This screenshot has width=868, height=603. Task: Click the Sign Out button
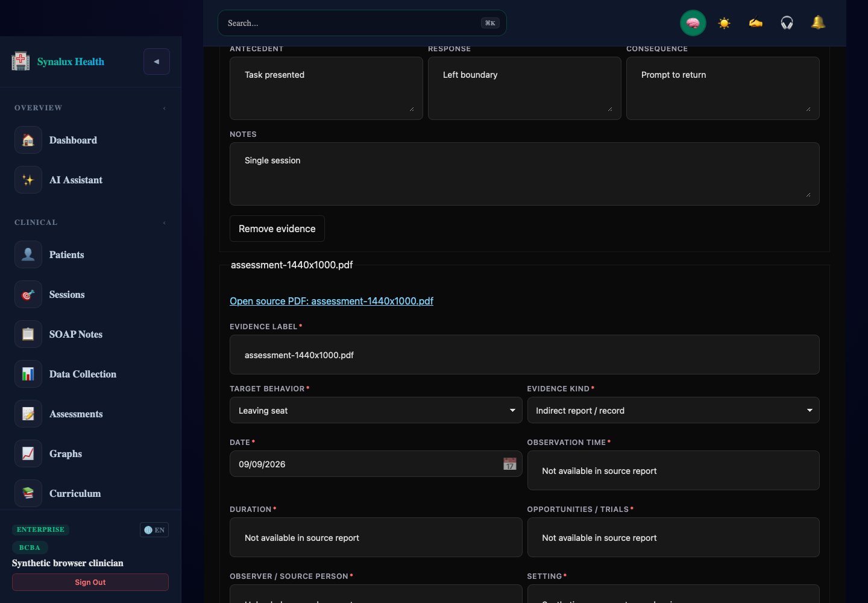click(90, 582)
